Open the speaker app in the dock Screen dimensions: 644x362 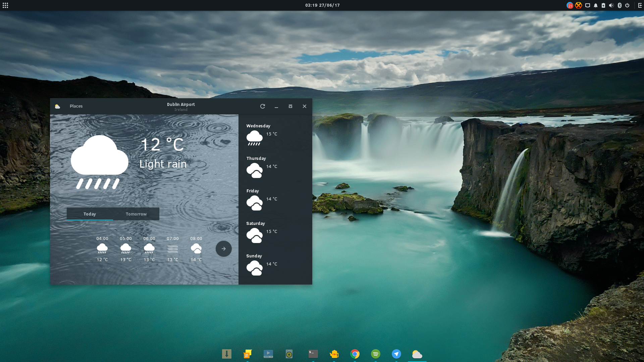pyautogui.click(x=289, y=354)
